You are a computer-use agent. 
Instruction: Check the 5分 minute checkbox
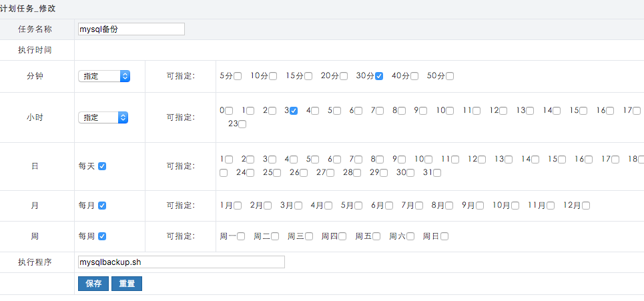[x=238, y=76]
